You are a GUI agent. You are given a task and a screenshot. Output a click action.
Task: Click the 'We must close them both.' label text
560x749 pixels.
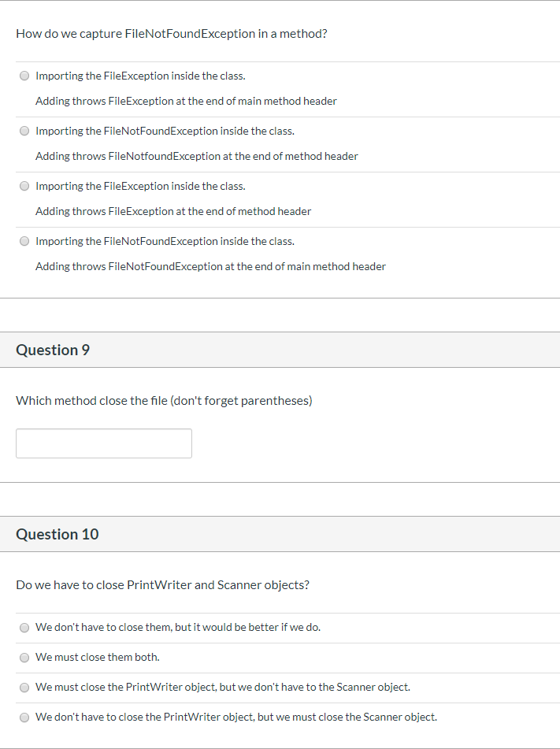[x=98, y=658]
